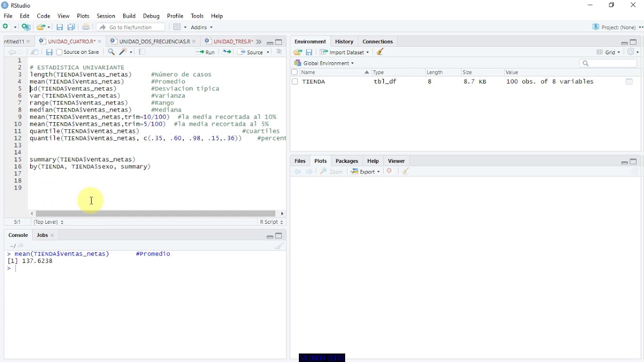Click the editor horizontal scrollbar

[155, 214]
